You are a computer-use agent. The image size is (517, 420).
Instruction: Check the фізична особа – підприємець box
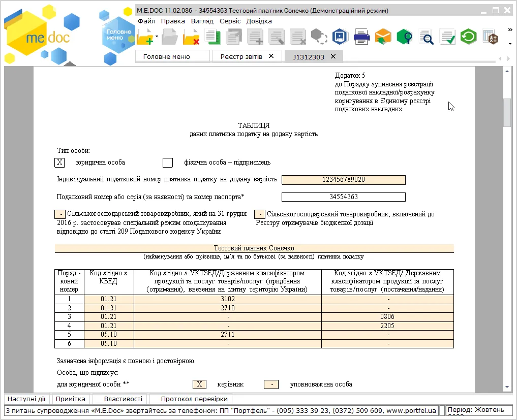click(168, 163)
